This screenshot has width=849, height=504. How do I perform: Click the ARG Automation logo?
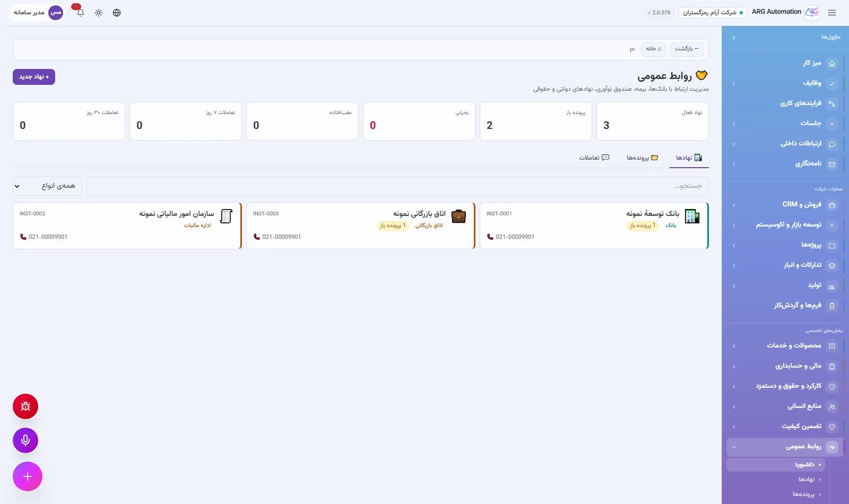point(812,12)
